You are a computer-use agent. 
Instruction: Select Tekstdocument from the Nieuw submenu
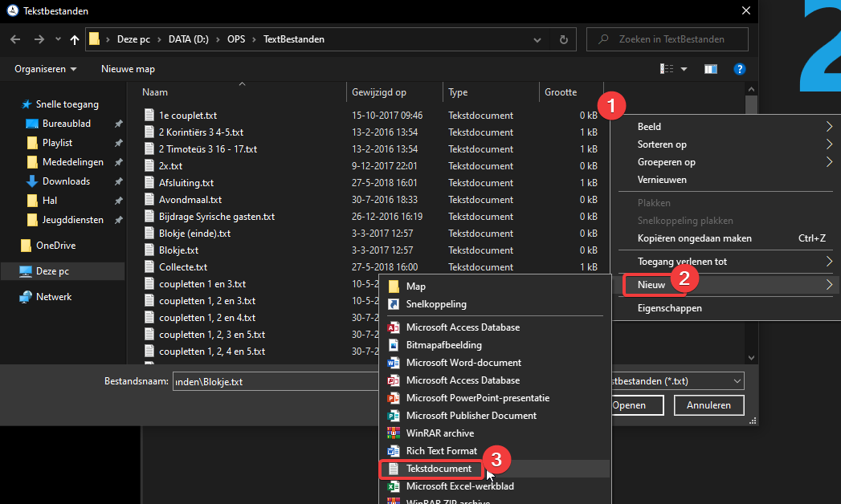[x=494, y=469]
